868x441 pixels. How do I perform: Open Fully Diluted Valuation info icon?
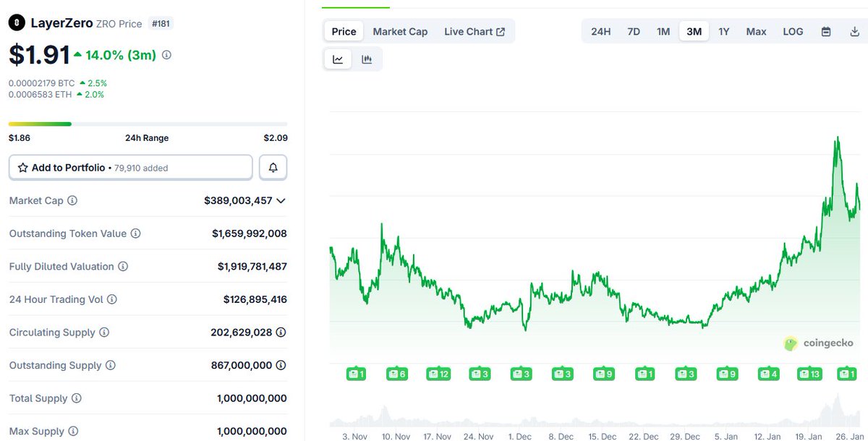[x=123, y=266]
